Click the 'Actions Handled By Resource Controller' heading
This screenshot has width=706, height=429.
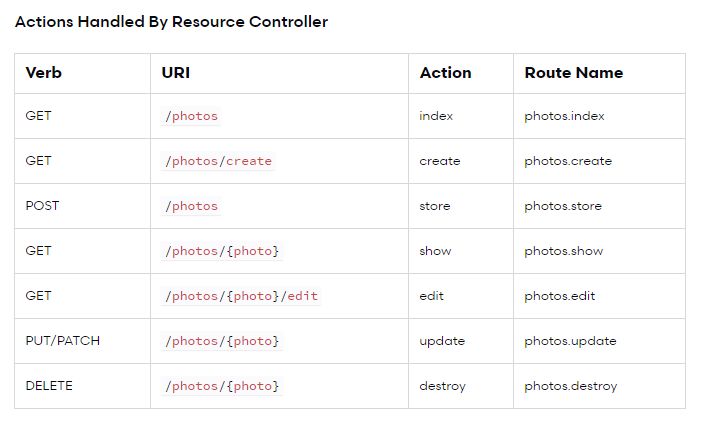(171, 21)
